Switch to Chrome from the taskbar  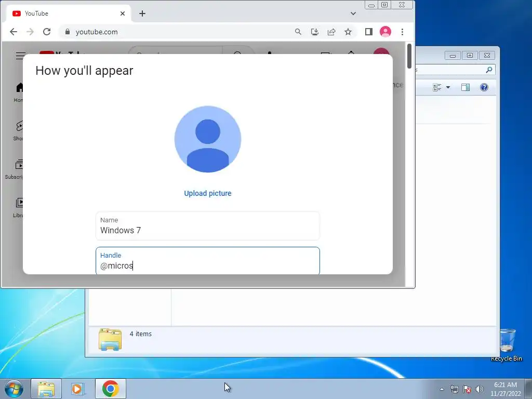[111, 389]
